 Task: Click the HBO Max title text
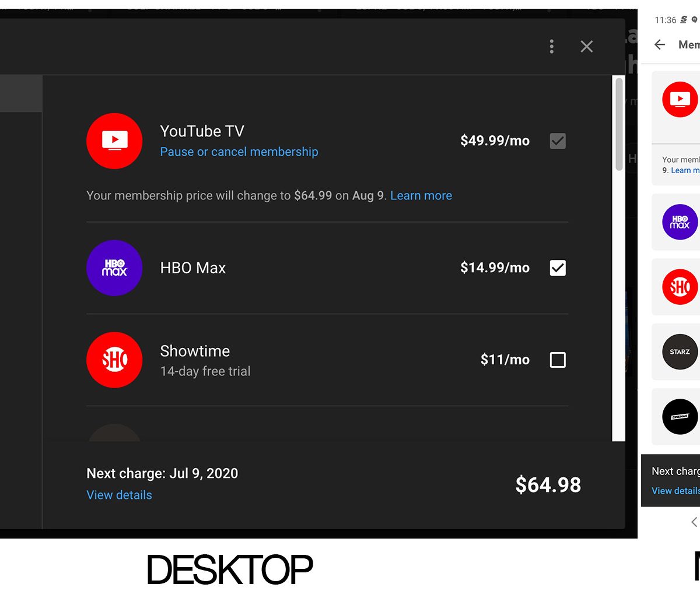tap(193, 268)
